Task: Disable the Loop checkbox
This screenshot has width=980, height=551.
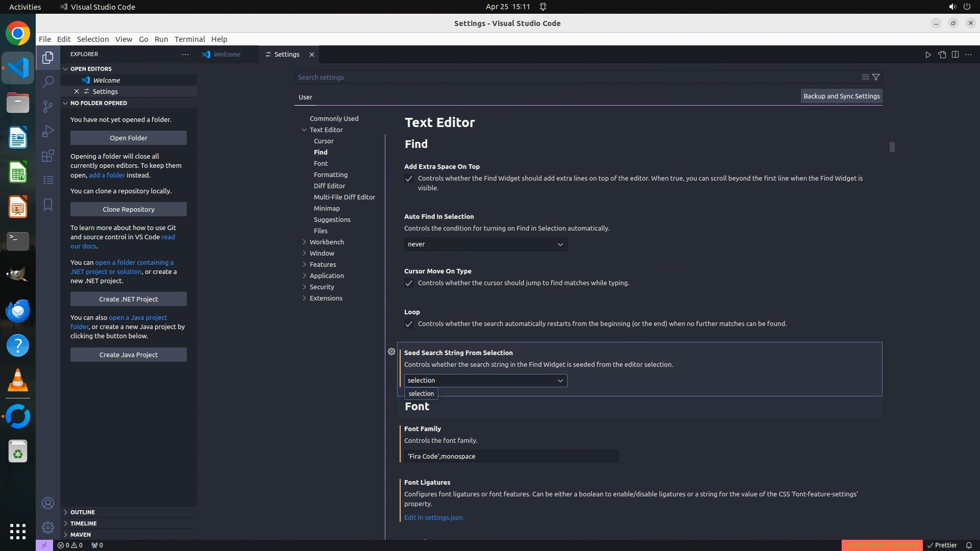Action: [x=409, y=324]
